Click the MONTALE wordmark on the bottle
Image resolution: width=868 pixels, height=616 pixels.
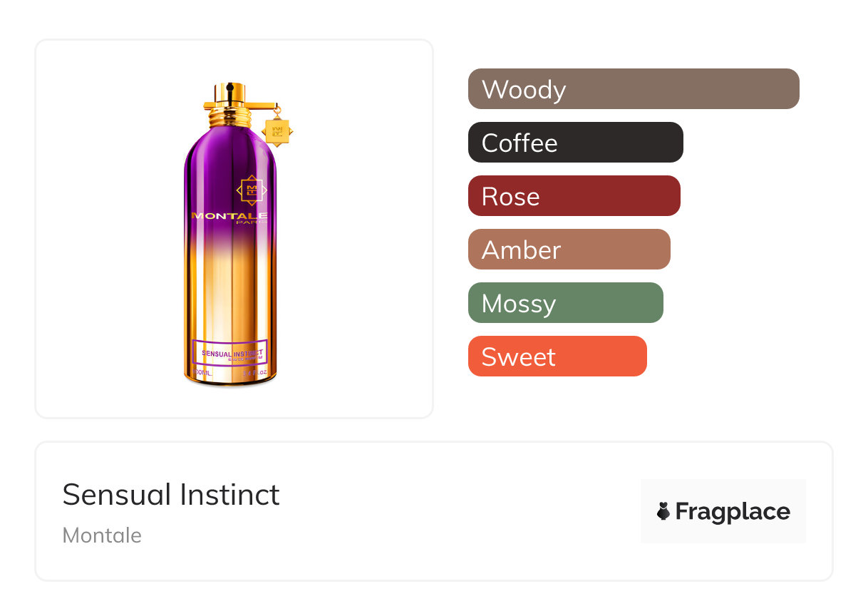229,215
